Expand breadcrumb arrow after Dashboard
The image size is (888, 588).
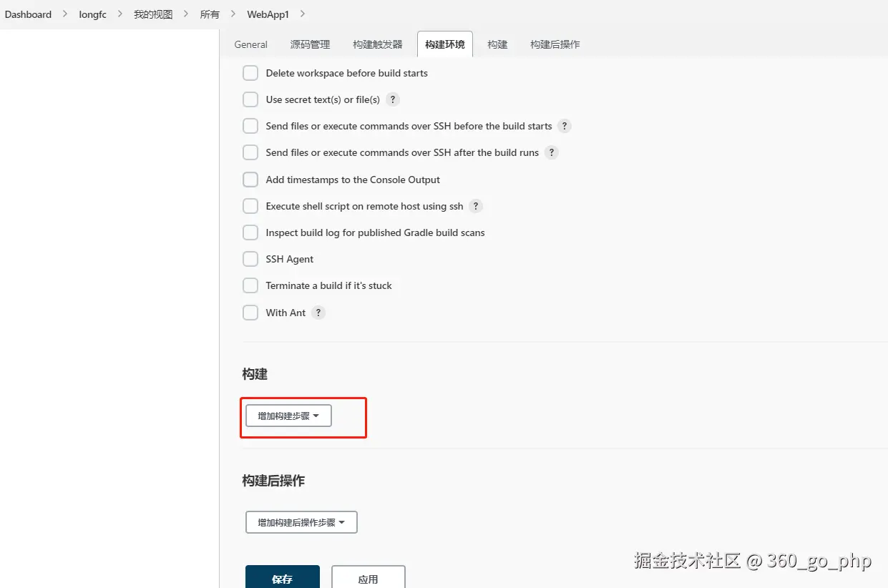click(65, 14)
